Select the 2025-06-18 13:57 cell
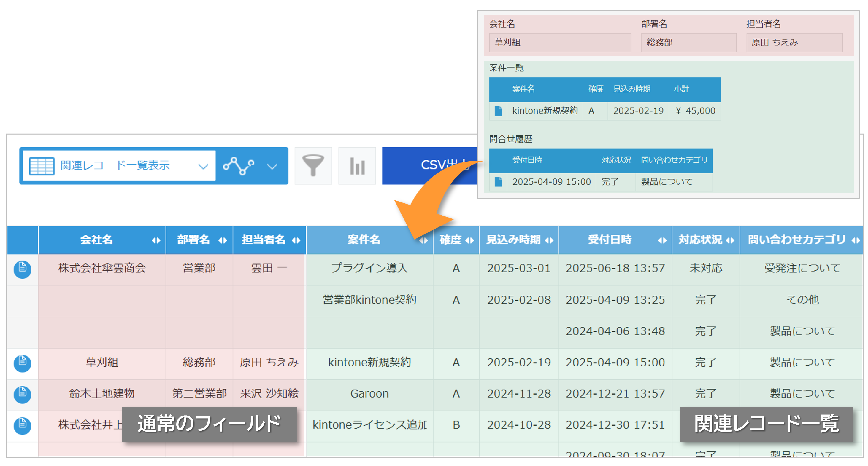Image resolution: width=868 pixels, height=466 pixels. coord(615,269)
